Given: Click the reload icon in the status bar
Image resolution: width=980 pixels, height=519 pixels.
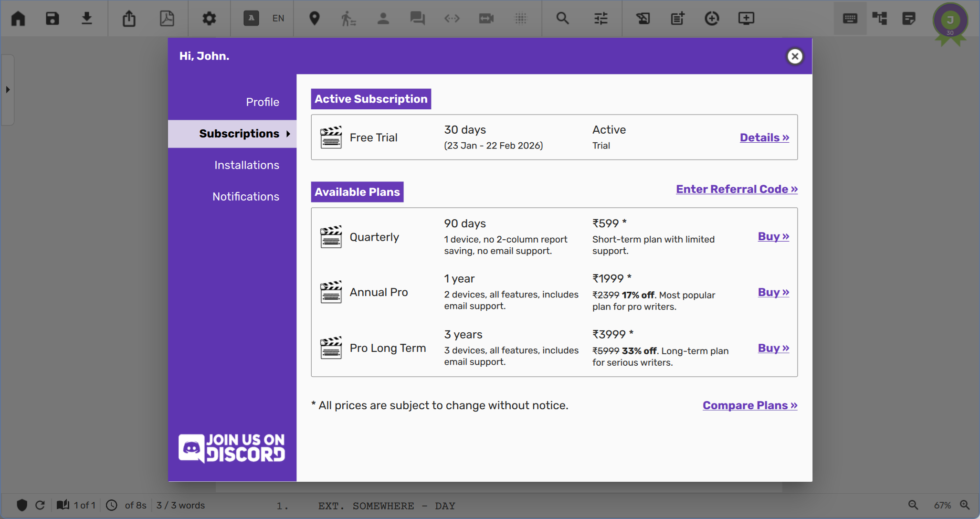Looking at the screenshot, I should tap(40, 505).
